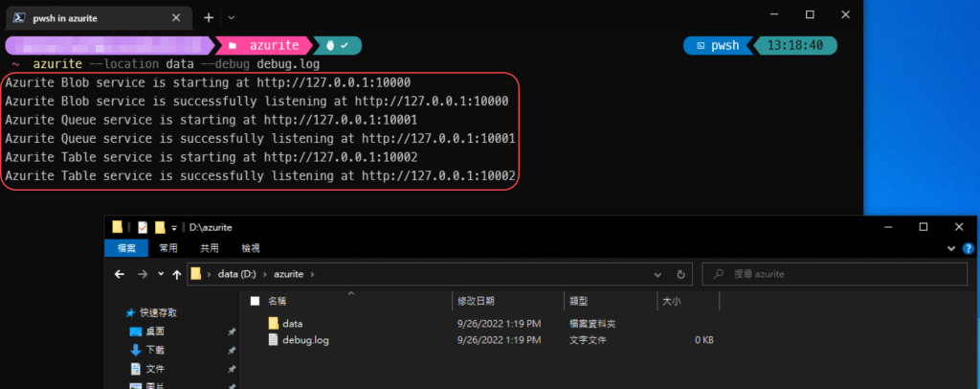The width and height of the screenshot is (980, 389).
Task: Click the Properties icon in Explorer quick access toolbar
Action: pyautogui.click(x=143, y=228)
